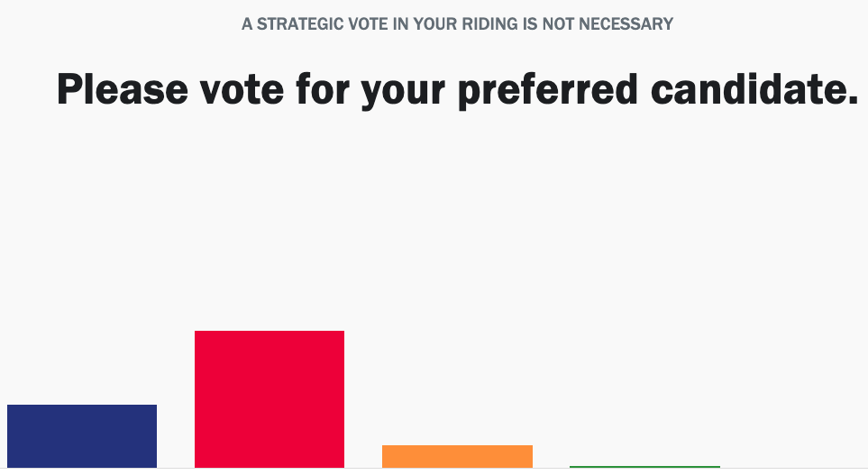Image resolution: width=868 pixels, height=475 pixels.
Task: Click the empty chart area above the orange bar
Action: pyautogui.click(x=457, y=361)
